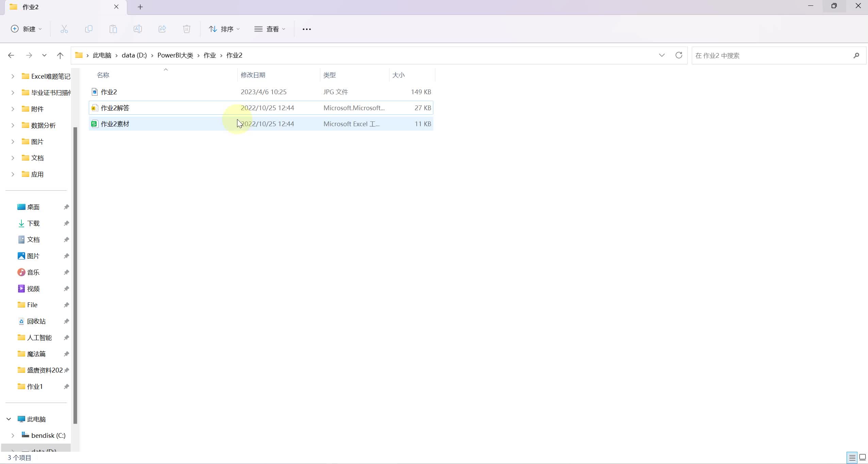Viewport: 868px width, 464px height.
Task: Click the Paste clipboard icon
Action: [x=113, y=29]
